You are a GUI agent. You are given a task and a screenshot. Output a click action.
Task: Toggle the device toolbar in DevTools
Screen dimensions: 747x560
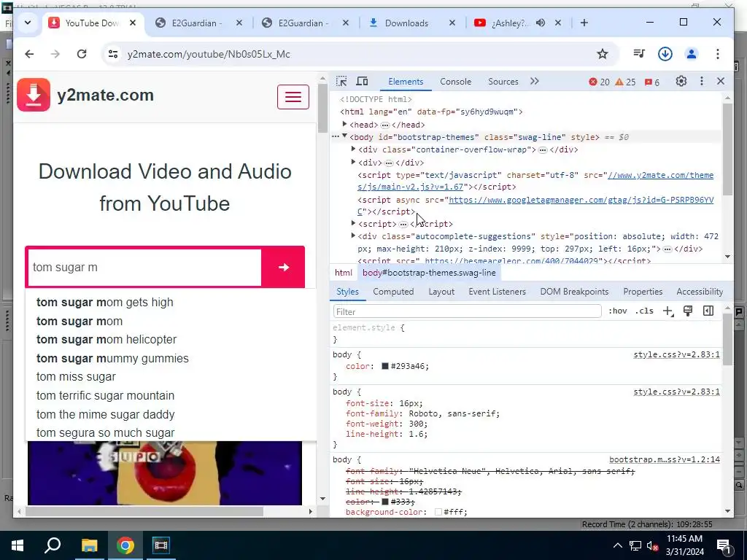(x=362, y=82)
